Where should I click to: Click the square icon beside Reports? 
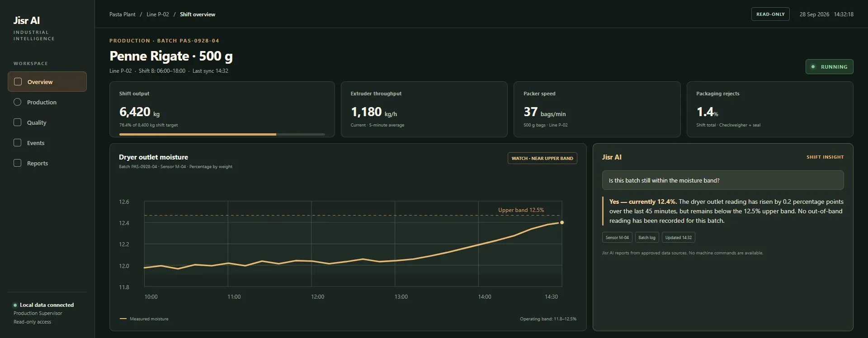tap(18, 163)
